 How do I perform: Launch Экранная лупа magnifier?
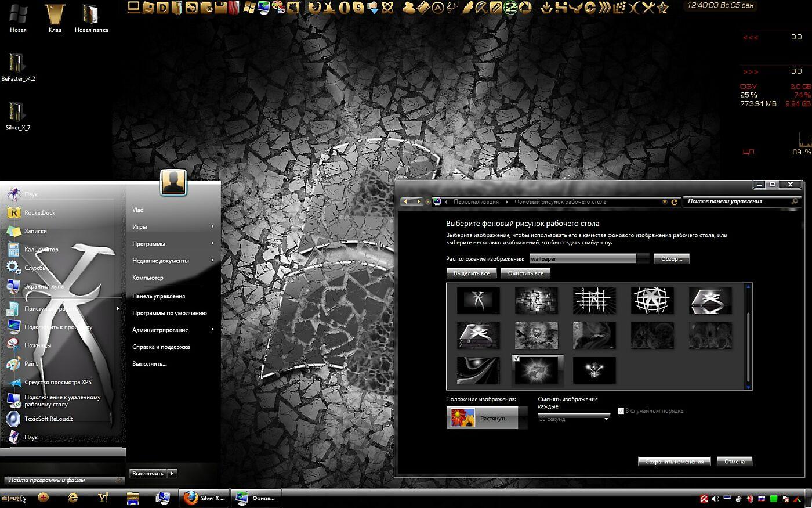pyautogui.click(x=63, y=286)
